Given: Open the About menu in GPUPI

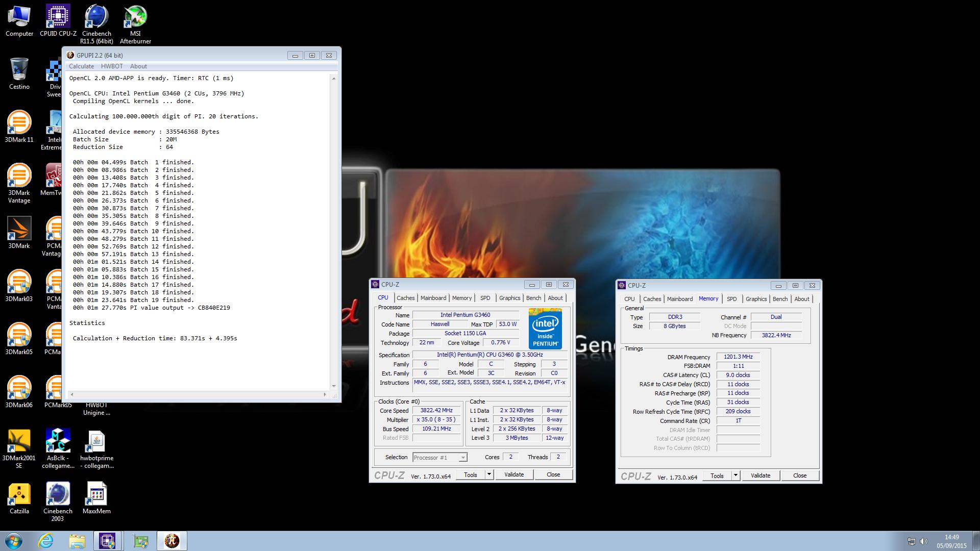Looking at the screenshot, I should 138,66.
